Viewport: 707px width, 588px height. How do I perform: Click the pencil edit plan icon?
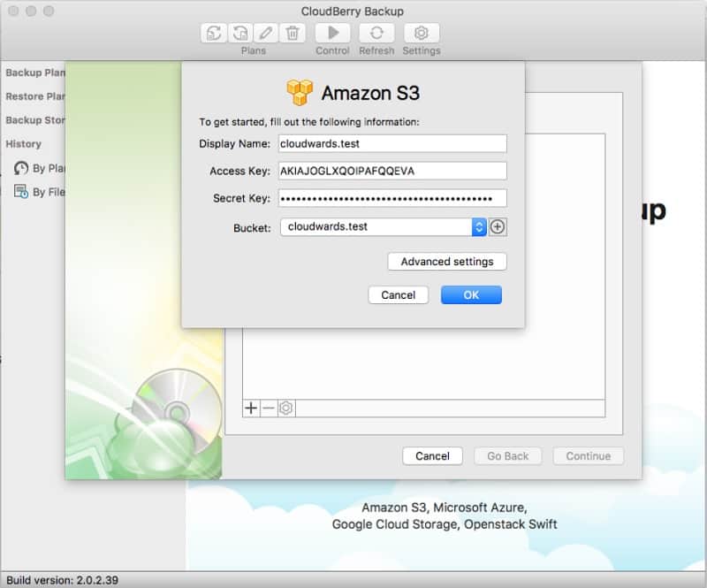(x=266, y=33)
